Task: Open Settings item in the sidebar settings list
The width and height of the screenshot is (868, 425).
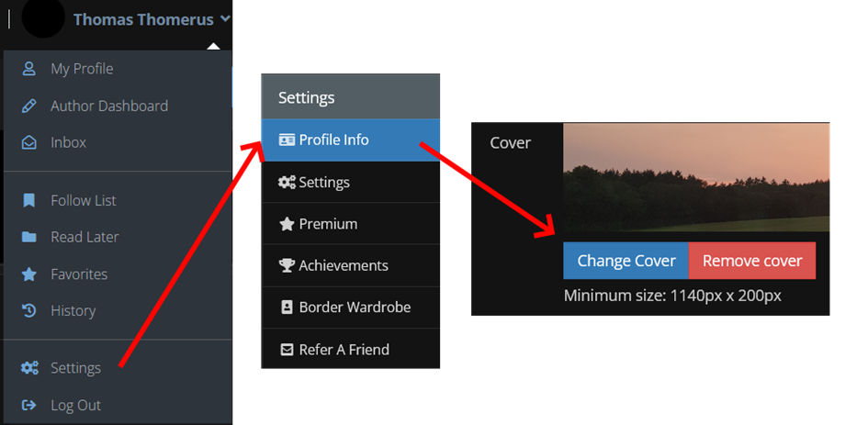Action: tap(350, 182)
